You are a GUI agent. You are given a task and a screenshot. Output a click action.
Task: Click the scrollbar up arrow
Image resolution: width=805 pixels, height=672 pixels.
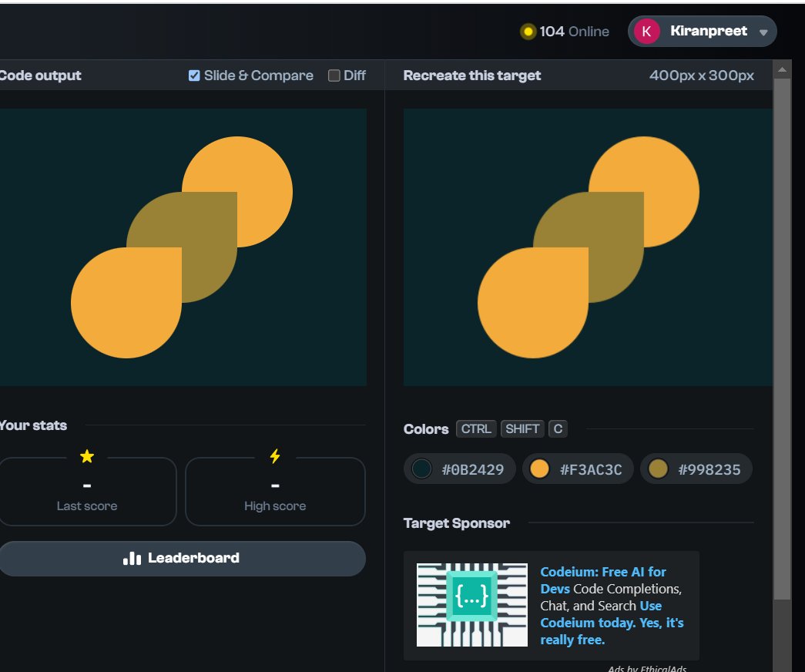tap(782, 69)
